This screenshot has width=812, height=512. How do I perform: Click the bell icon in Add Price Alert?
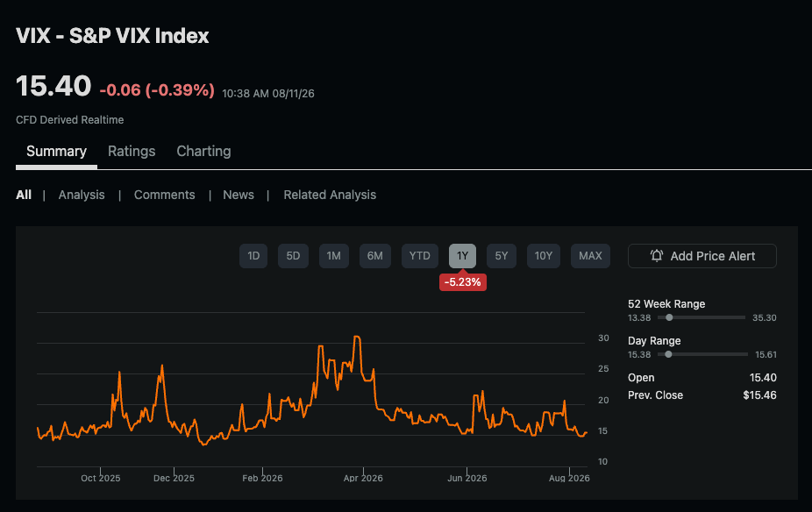(657, 256)
